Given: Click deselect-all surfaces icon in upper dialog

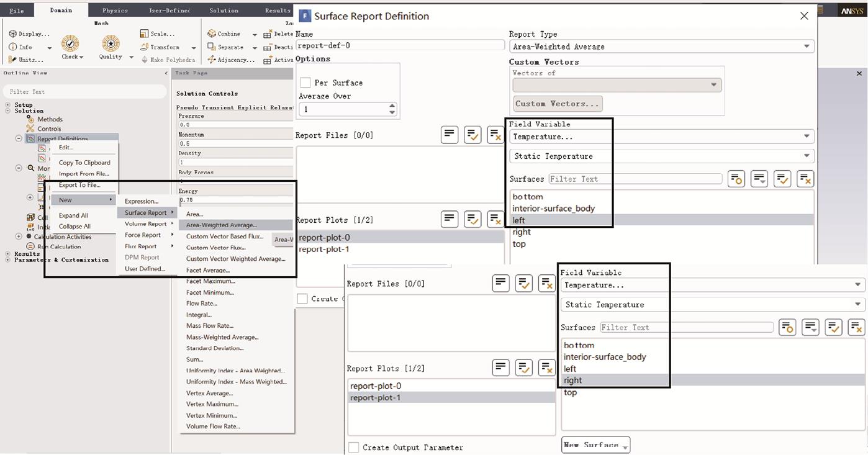Looking at the screenshot, I should (805, 179).
